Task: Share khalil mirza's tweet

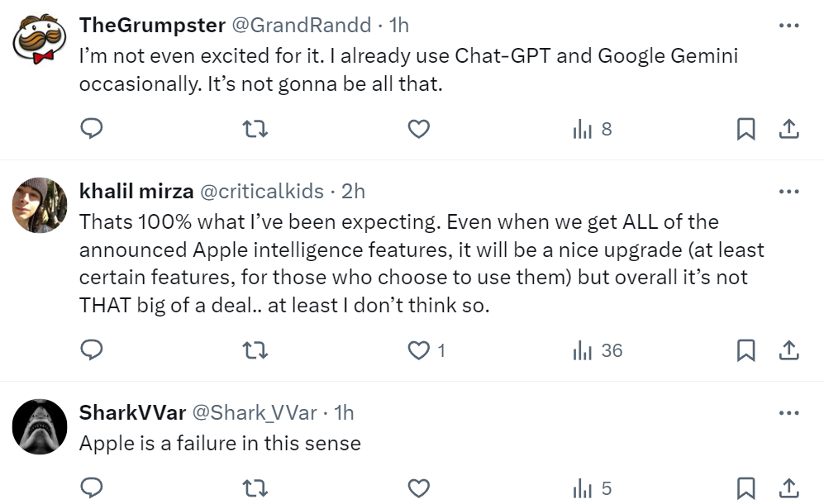Action: [x=788, y=350]
